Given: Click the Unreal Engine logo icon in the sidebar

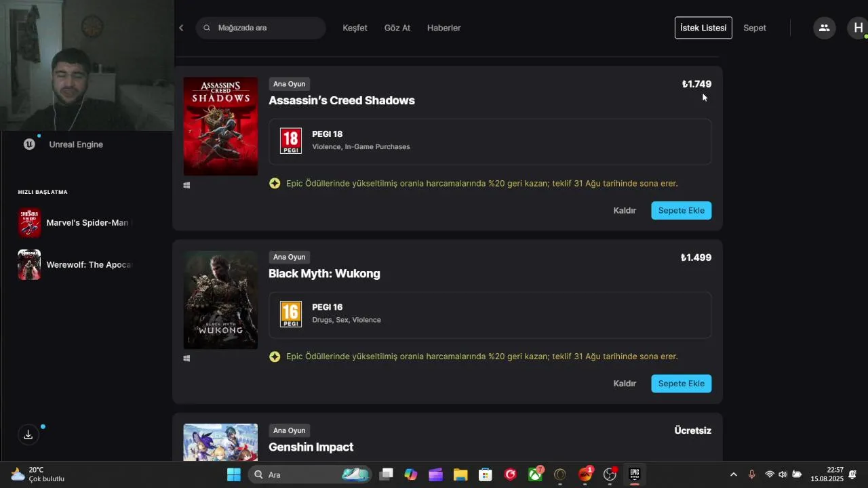Looking at the screenshot, I should (29, 144).
